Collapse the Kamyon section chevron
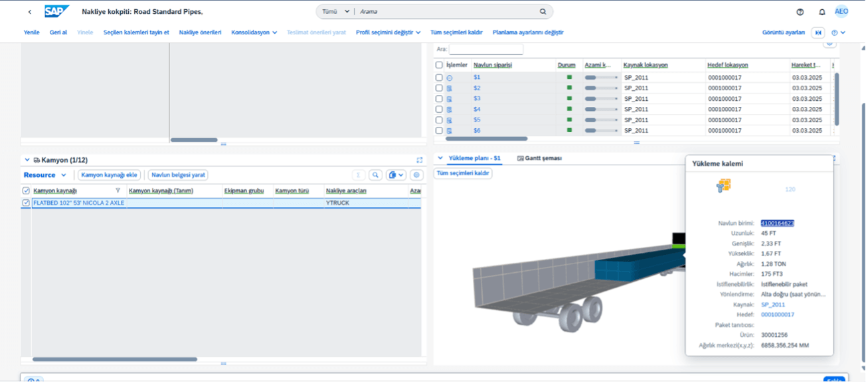Image resolution: width=868 pixels, height=383 pixels. click(x=27, y=160)
